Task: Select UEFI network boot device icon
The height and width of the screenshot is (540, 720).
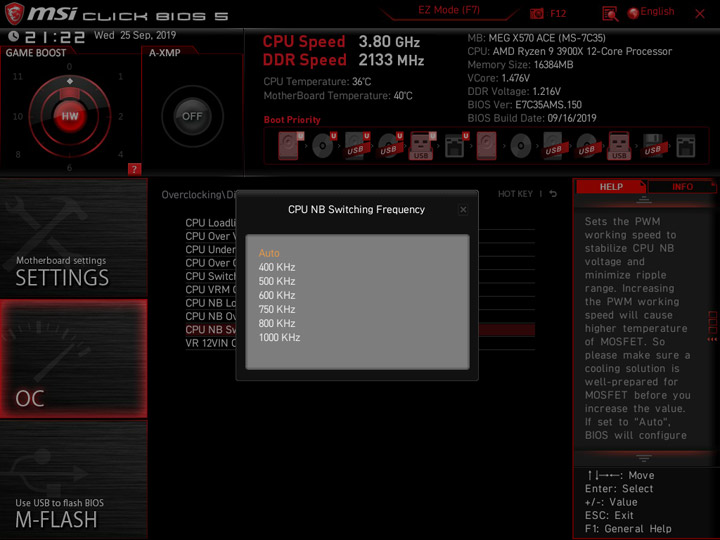Action: coord(456,146)
